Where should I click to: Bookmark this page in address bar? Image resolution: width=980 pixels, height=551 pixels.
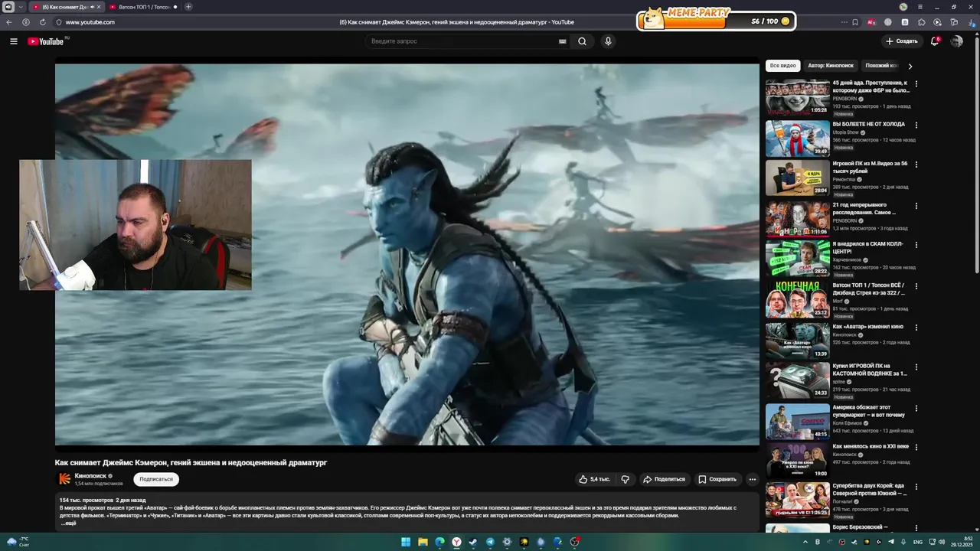tap(855, 22)
